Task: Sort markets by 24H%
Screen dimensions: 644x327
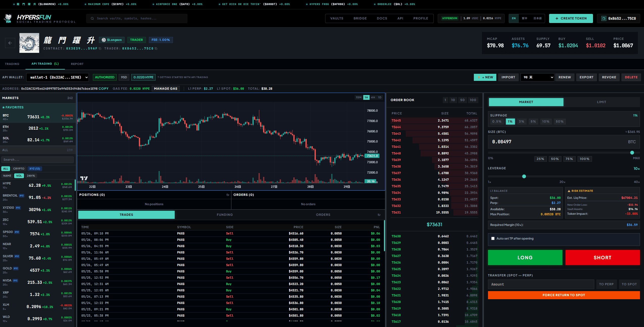Action: pos(31,176)
